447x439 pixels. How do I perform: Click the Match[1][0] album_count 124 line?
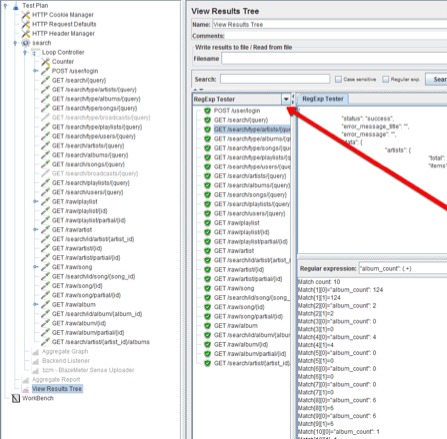pos(340,290)
